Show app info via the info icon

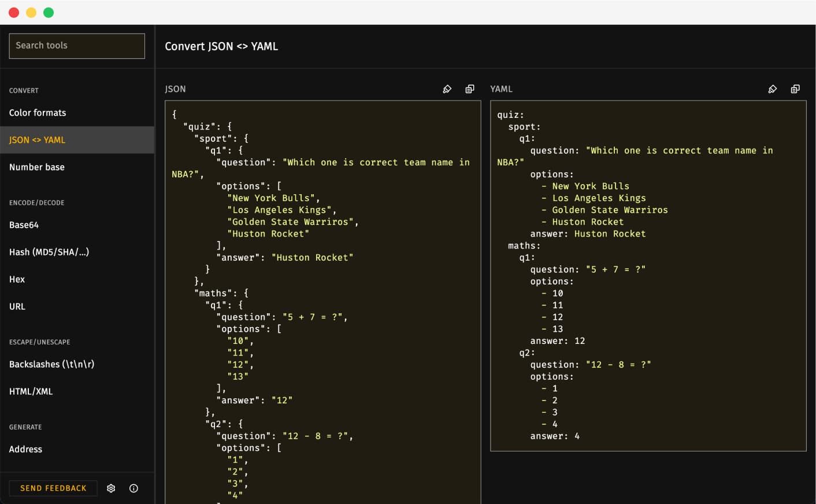[133, 488]
